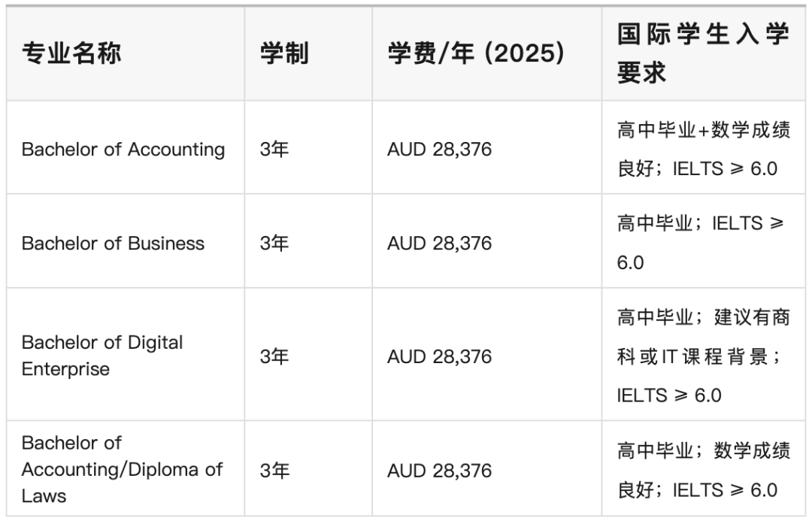
Task: Click AUD 28,376 fee for Bachelor of Accounting
Action: click(439, 149)
